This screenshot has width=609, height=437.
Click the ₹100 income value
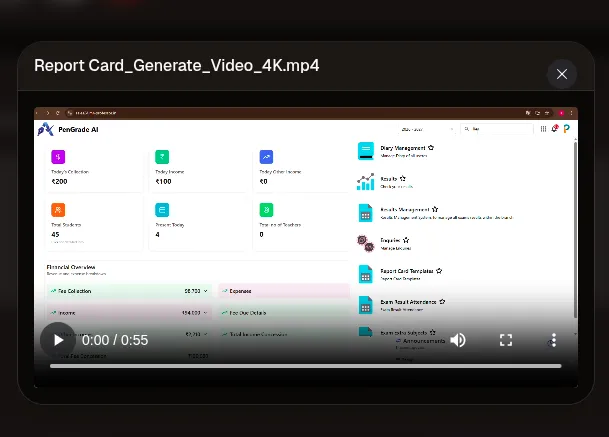click(164, 181)
